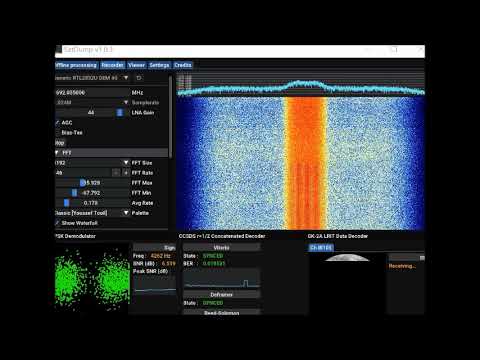
Task: Click the cyan FFT spectrum trace
Action: coord(300,87)
